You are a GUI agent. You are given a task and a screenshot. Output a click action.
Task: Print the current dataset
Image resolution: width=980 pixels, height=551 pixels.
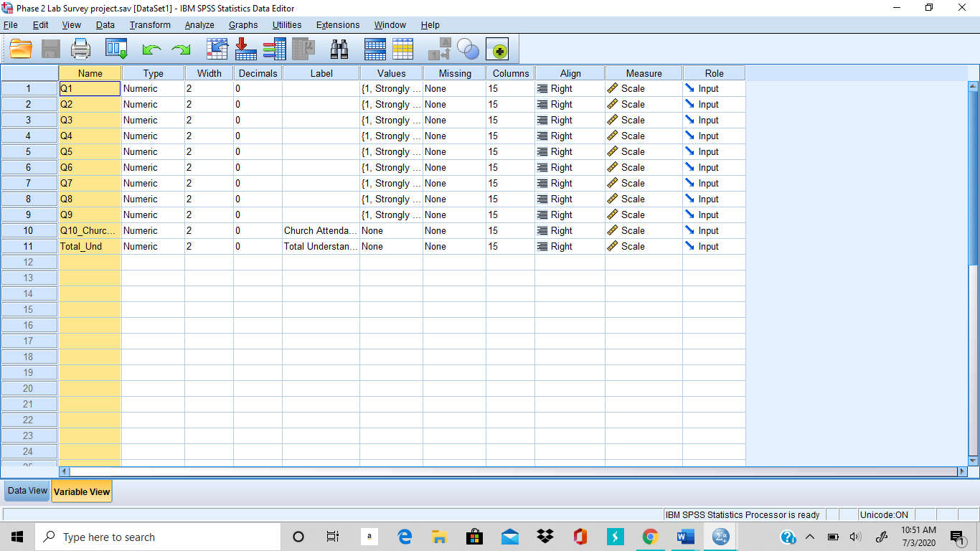pyautogui.click(x=80, y=49)
